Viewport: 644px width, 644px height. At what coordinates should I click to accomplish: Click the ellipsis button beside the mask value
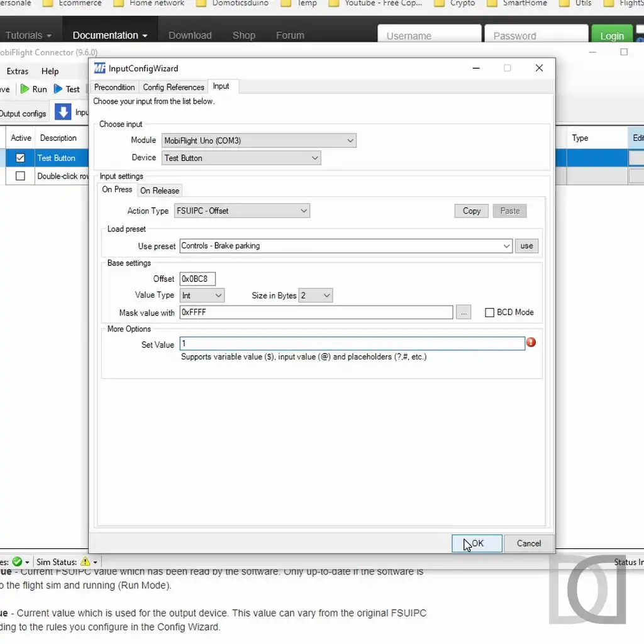point(464,313)
